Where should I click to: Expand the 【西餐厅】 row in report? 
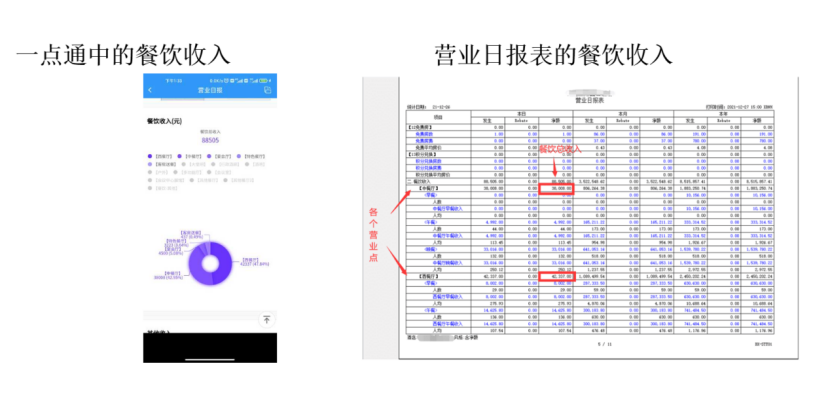[x=429, y=277]
